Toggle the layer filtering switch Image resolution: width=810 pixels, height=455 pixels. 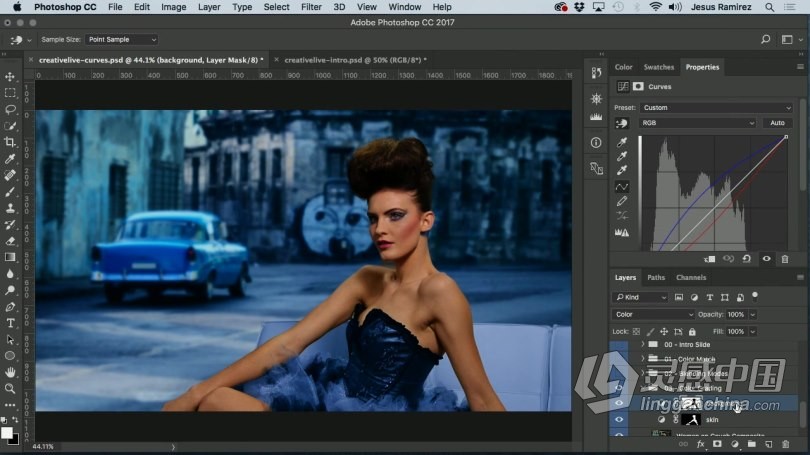point(755,296)
